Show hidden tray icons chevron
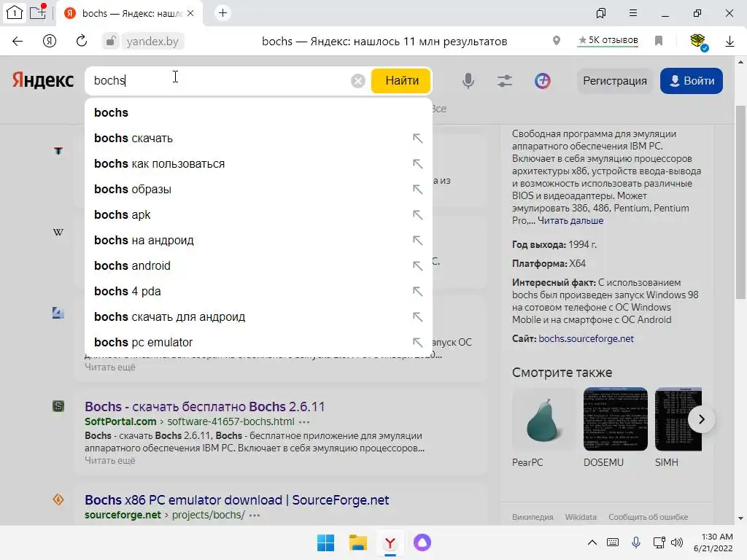Viewport: 747px width, 560px height. coord(592,542)
